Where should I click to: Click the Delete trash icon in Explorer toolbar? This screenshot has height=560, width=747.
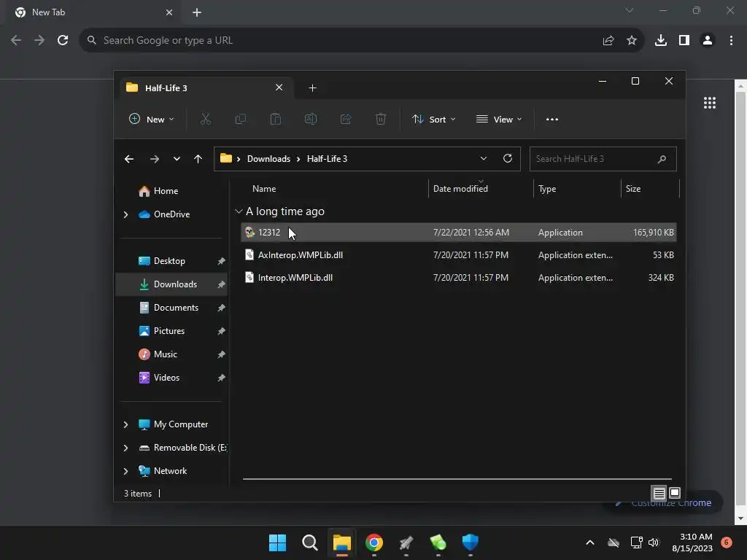click(381, 119)
